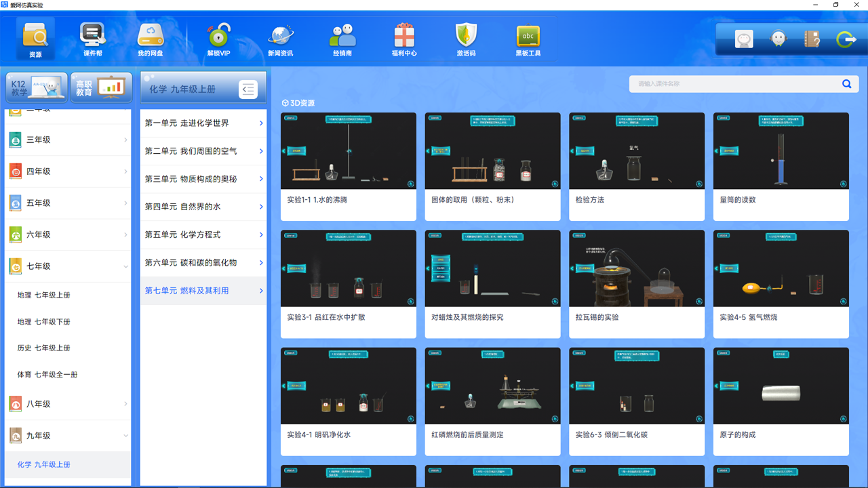Viewport: 868px width, 488px height.
Task: Expand 第一单元 走进化学世界
Action: coord(203,123)
